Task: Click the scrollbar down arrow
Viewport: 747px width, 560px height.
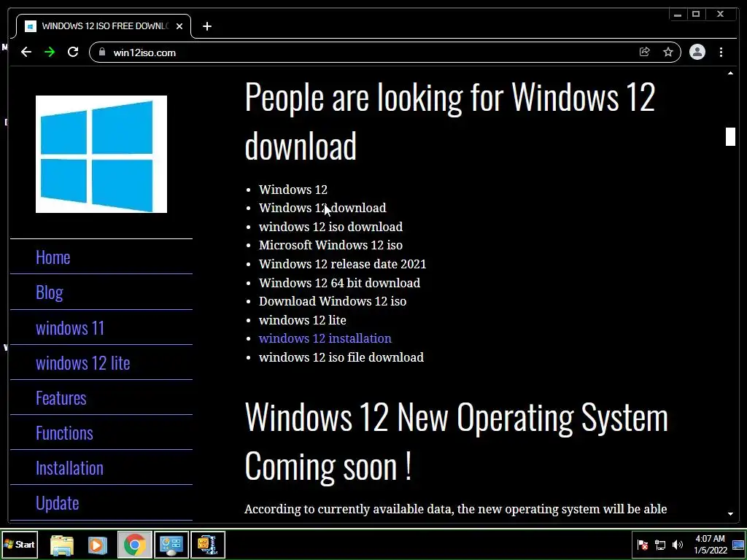Action: tap(730, 514)
